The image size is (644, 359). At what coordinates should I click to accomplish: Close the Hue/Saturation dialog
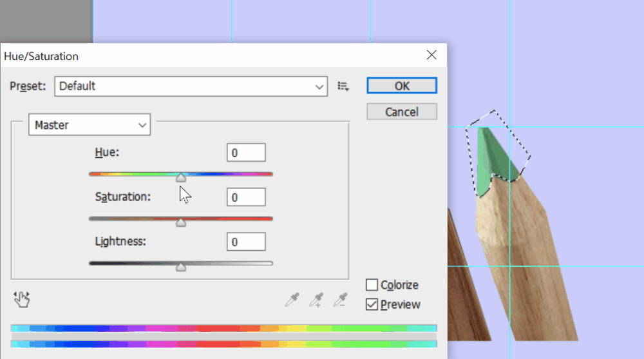431,55
